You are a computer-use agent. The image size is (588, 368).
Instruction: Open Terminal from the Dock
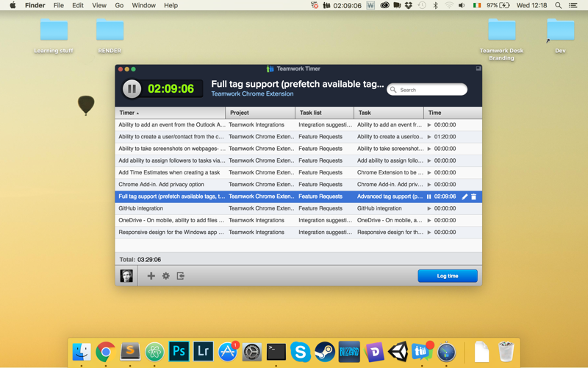(276, 352)
